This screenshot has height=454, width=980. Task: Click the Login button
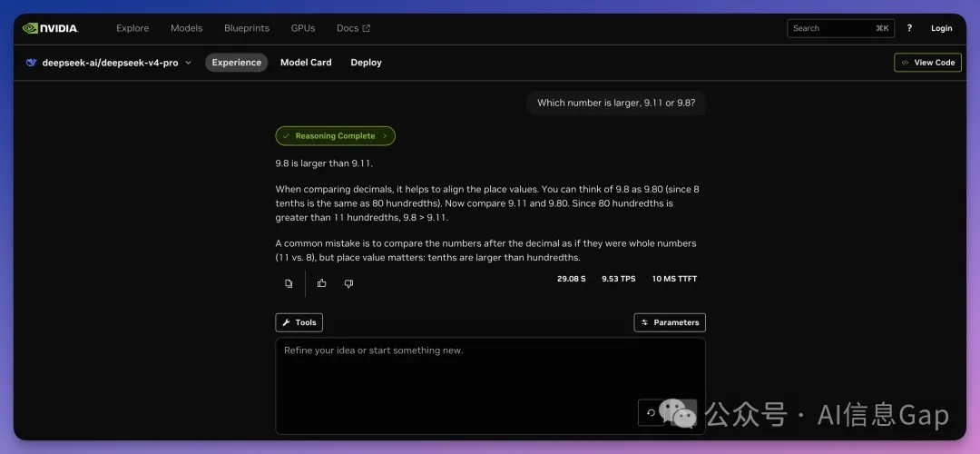point(941,28)
